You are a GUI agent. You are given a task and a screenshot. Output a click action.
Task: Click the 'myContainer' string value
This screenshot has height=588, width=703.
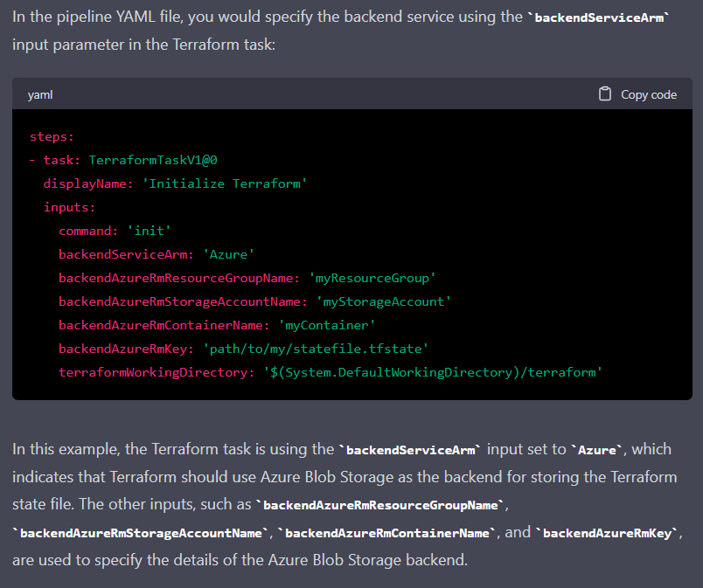tap(327, 325)
